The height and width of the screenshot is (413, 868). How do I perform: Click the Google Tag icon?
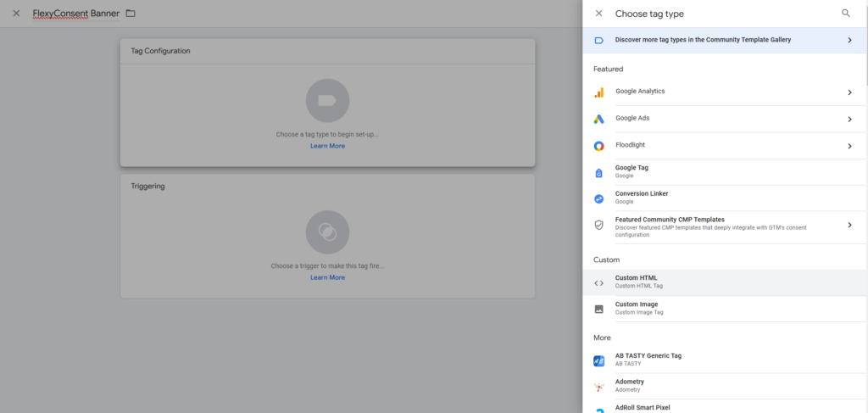(598, 172)
